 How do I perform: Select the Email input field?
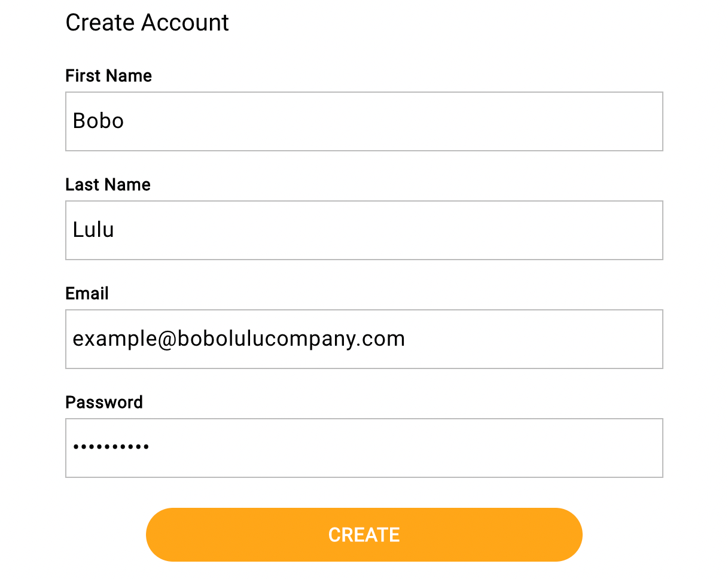(x=364, y=339)
